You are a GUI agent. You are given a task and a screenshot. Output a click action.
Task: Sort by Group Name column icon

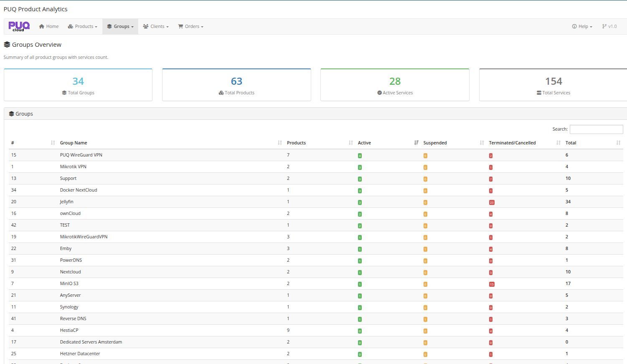coord(279,143)
